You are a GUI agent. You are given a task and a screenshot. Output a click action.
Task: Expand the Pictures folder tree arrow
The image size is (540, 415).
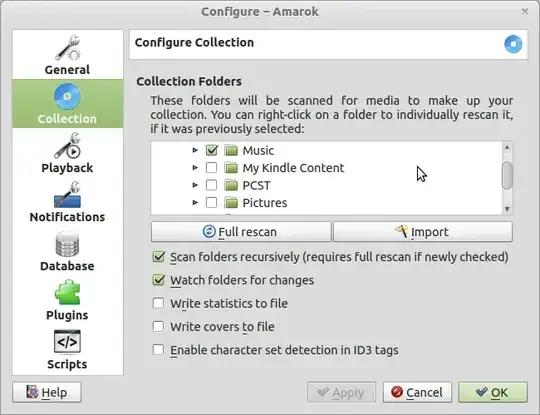point(195,203)
